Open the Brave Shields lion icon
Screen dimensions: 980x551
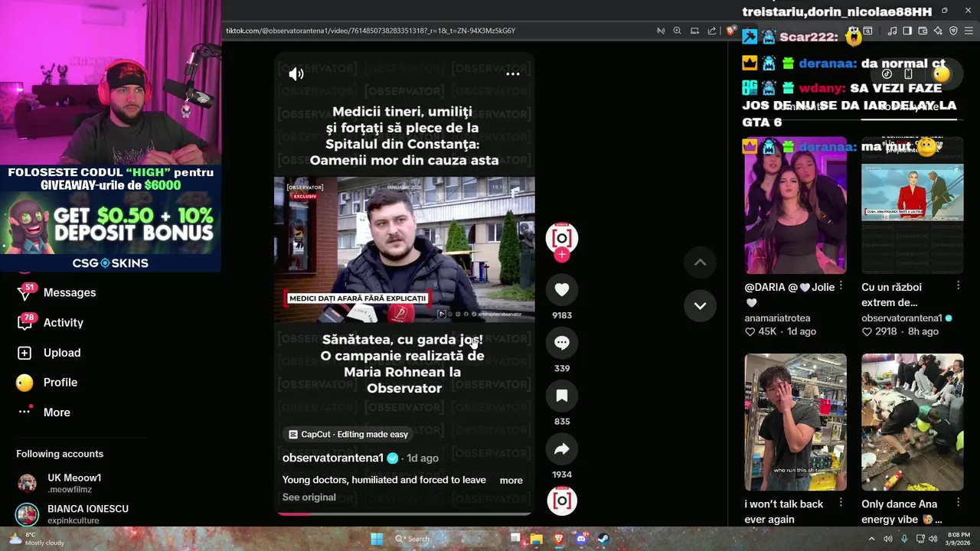(x=731, y=31)
